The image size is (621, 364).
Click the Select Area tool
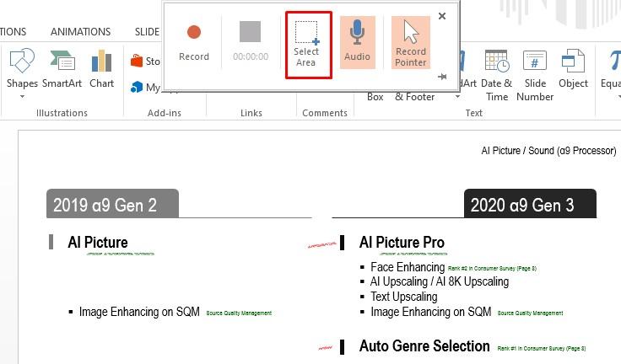[306, 45]
